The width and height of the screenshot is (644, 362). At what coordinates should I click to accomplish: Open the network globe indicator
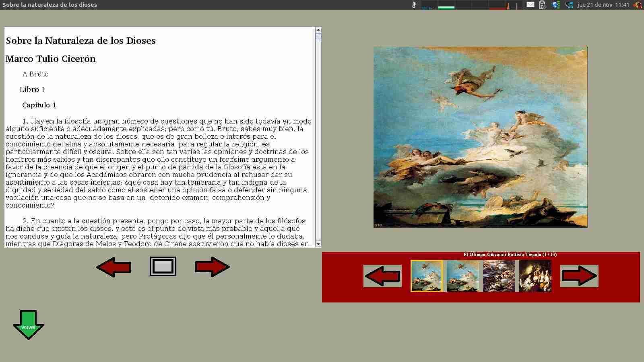(556, 5)
